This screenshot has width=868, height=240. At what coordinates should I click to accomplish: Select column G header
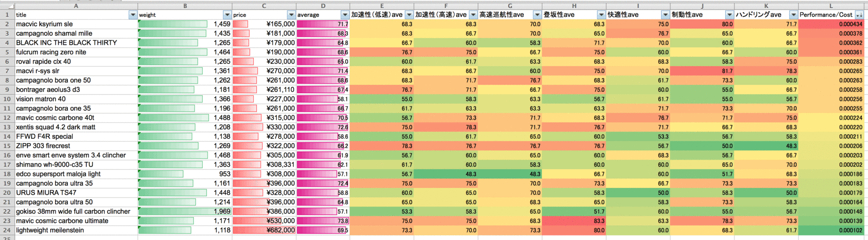tap(510, 6)
